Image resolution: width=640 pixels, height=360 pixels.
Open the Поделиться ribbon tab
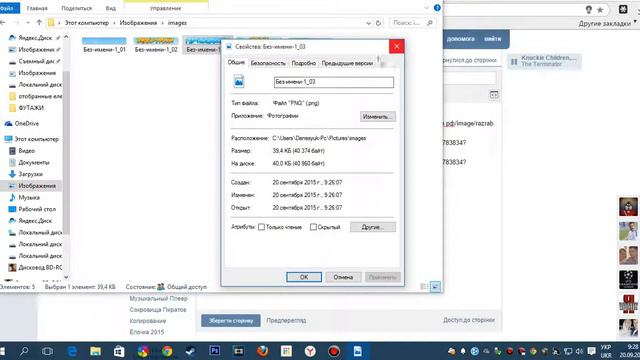click(x=76, y=8)
